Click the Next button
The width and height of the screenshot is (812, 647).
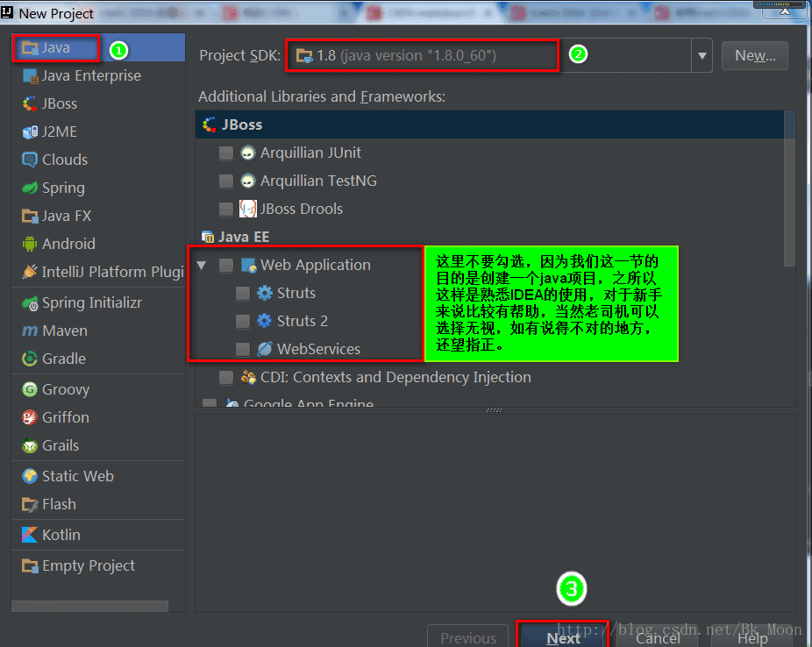[563, 637]
